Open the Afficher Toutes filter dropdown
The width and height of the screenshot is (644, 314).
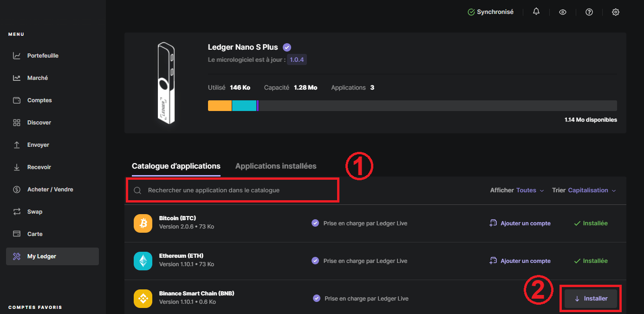coord(517,190)
